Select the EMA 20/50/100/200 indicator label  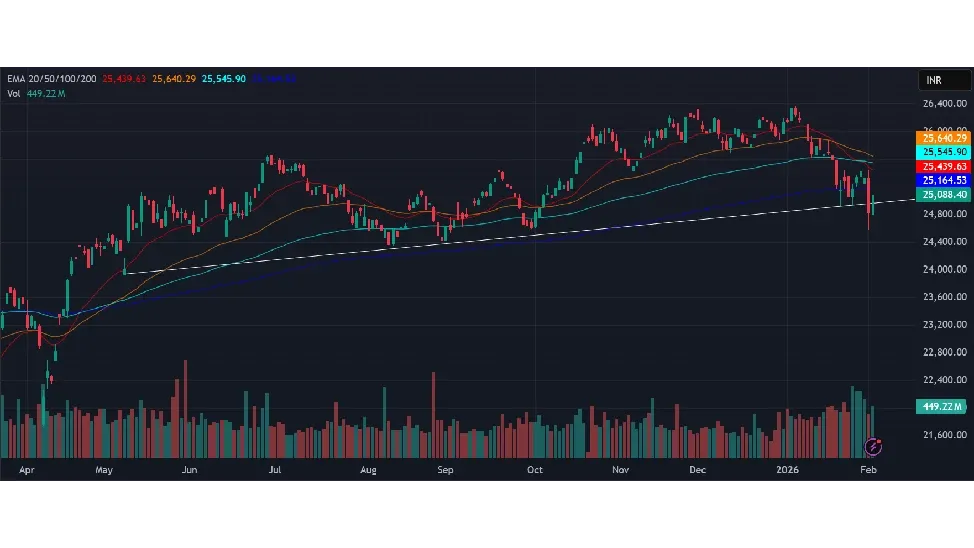(x=52, y=79)
